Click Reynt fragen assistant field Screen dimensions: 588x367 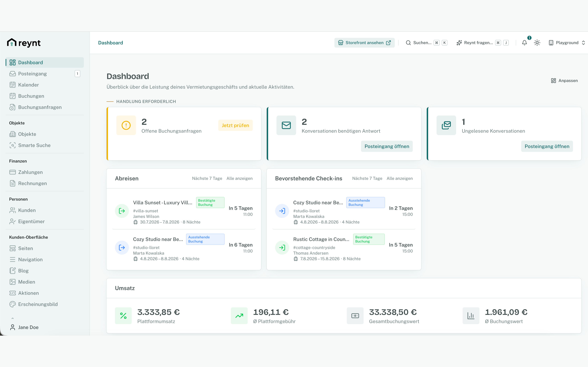[482, 43]
